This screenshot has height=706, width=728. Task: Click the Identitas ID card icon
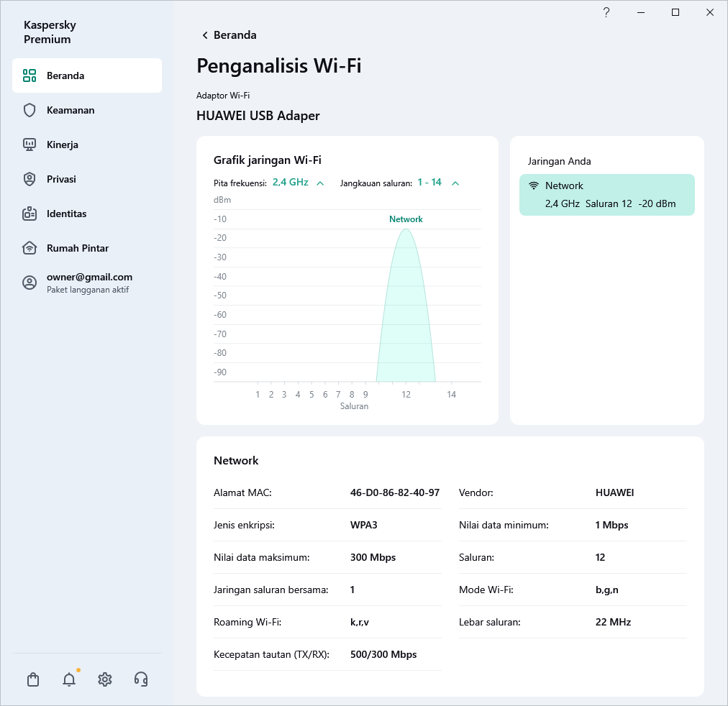(x=29, y=214)
